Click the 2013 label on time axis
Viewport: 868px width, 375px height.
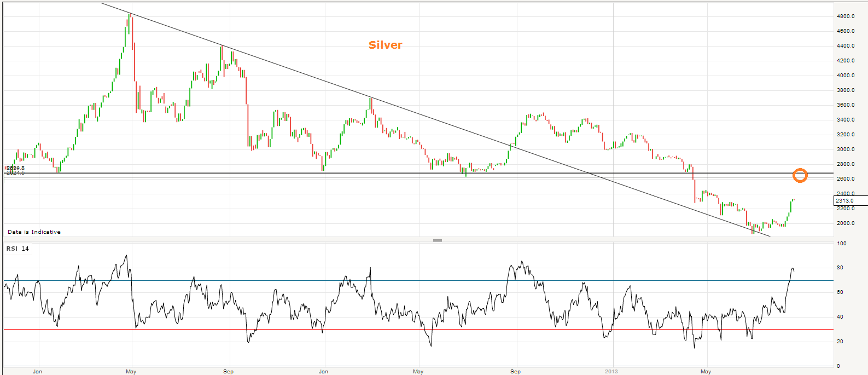611,371
